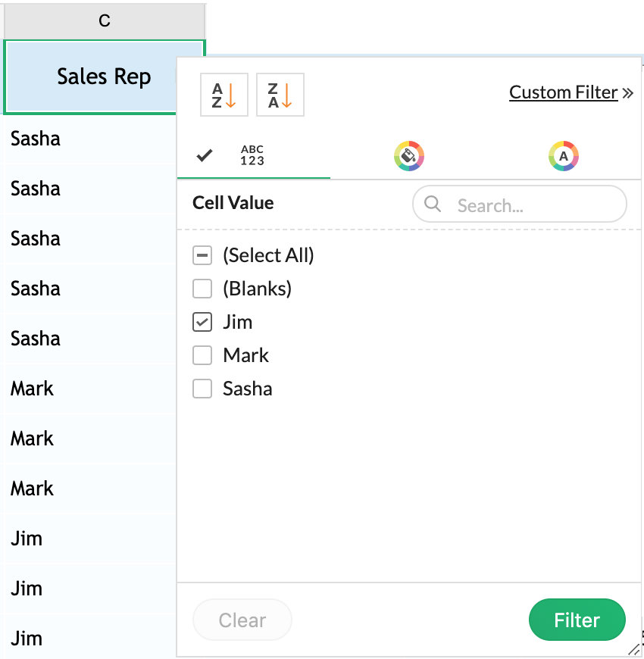Check the Mark checkbox
Image resolution: width=644 pixels, height=659 pixels.
tap(202, 356)
